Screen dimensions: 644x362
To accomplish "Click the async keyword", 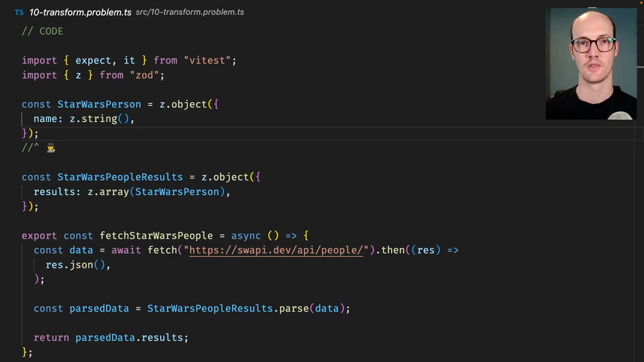I will [246, 236].
